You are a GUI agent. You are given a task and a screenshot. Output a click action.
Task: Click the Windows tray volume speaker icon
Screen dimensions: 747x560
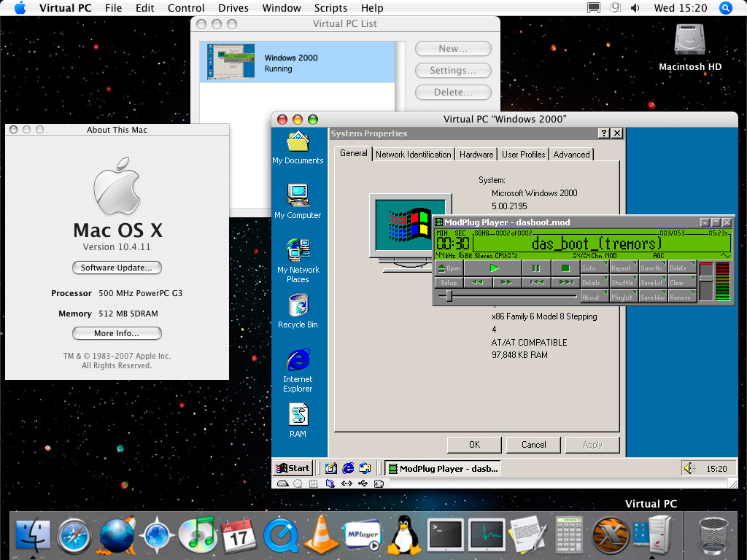point(690,469)
